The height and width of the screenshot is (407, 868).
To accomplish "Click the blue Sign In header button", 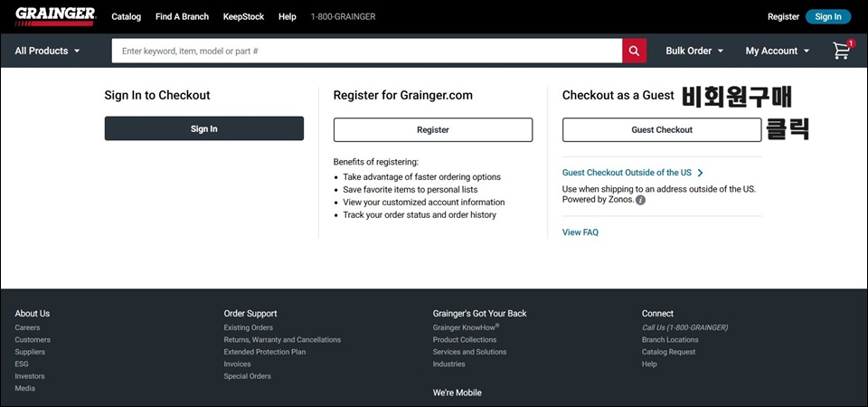I will [x=828, y=16].
